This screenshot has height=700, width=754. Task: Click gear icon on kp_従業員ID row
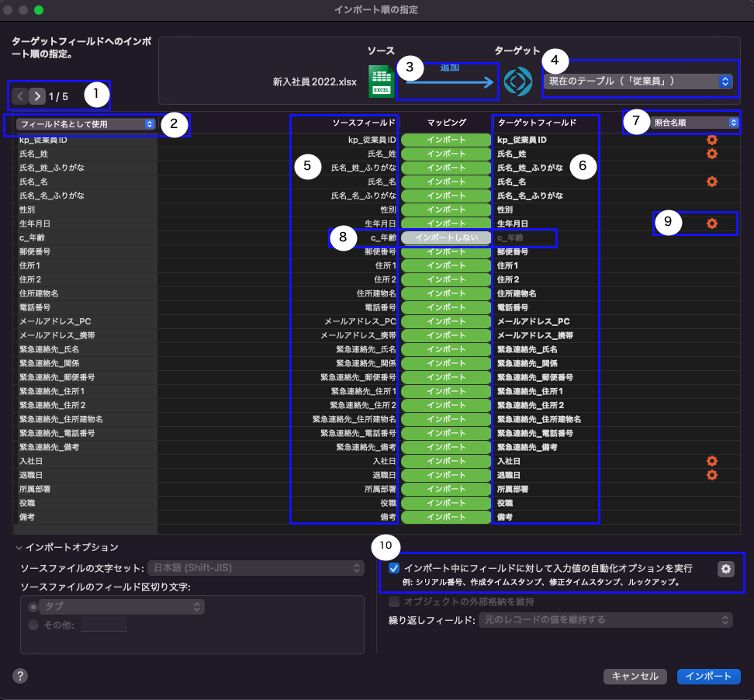(711, 140)
